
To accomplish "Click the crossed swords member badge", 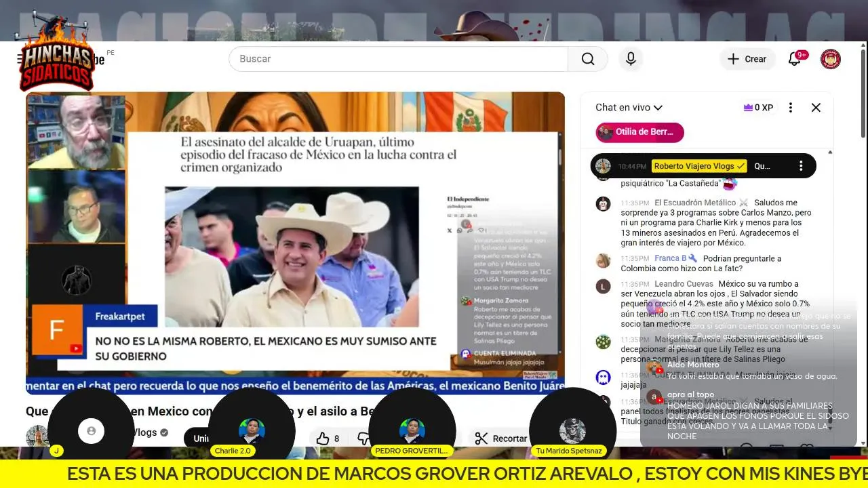I will [743, 202].
